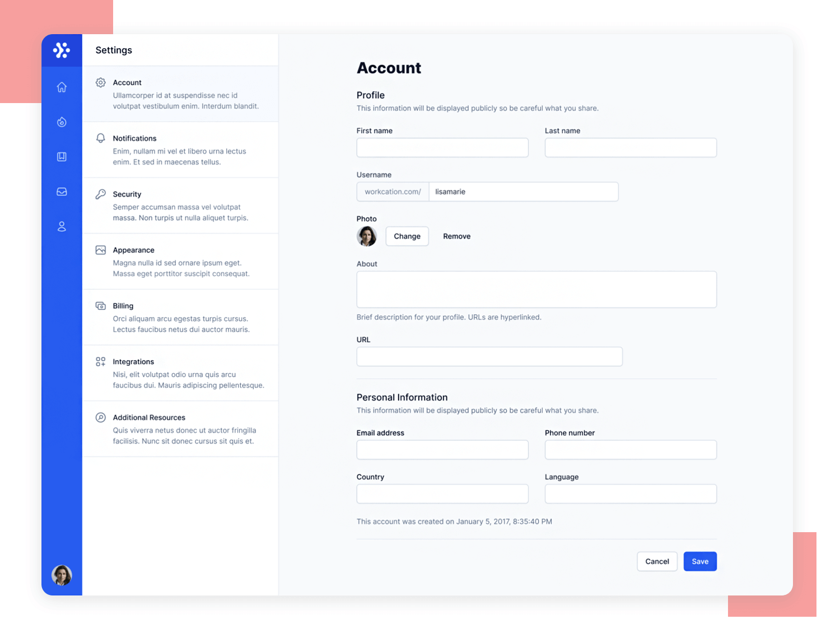Focus the Language field
Image resolution: width=840 pixels, height=633 pixels.
(631, 494)
